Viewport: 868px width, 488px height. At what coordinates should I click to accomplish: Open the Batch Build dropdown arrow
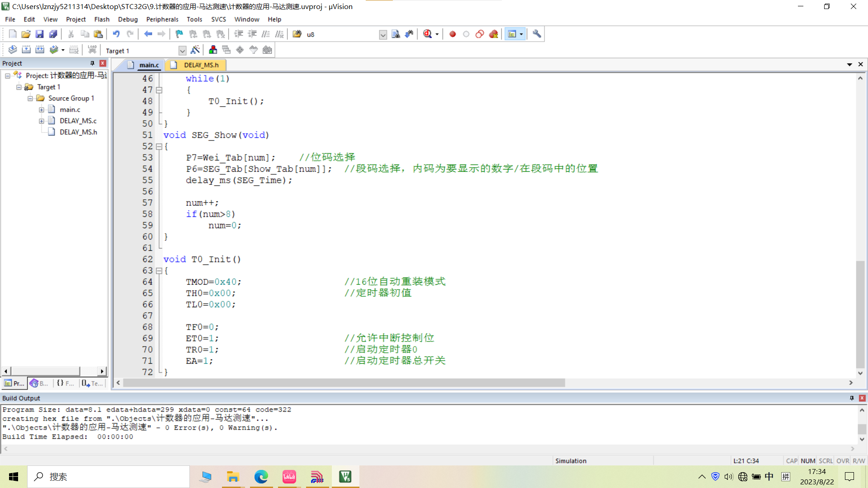point(63,50)
